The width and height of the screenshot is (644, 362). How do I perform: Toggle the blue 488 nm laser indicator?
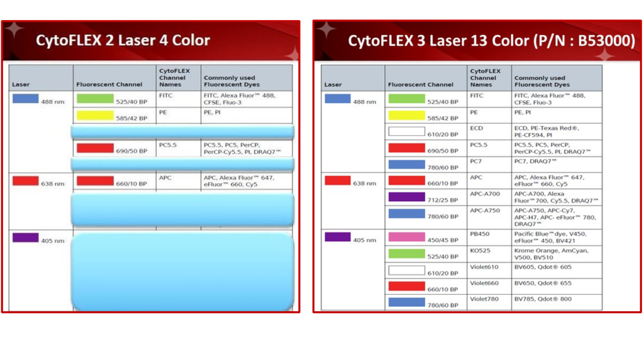[25, 98]
